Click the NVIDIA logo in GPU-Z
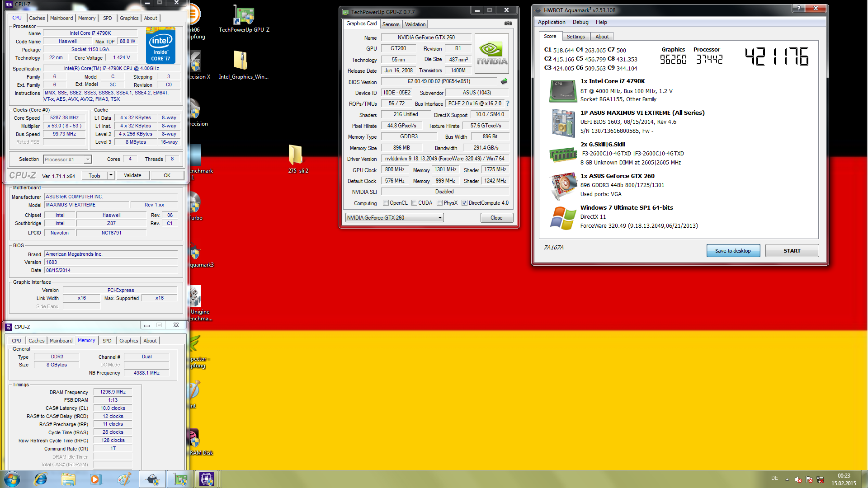 coord(492,53)
